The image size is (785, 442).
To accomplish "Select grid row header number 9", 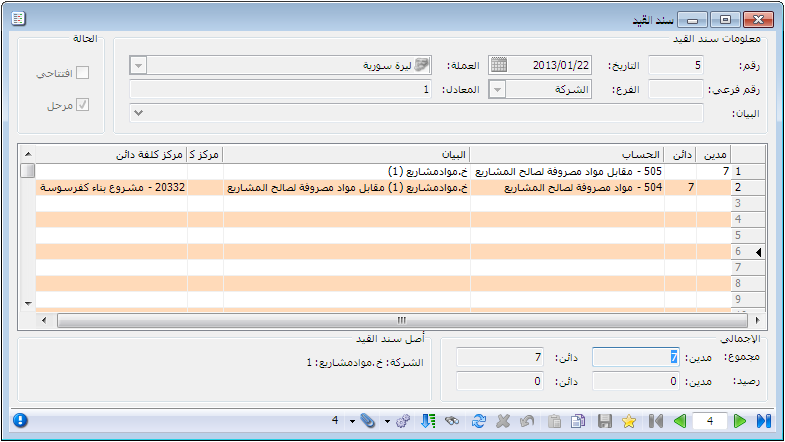I will point(748,299).
